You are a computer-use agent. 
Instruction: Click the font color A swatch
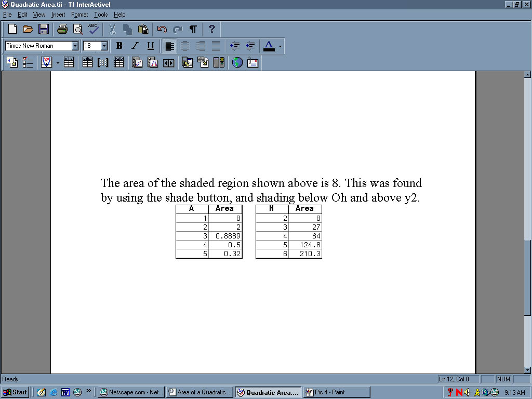(x=269, y=46)
